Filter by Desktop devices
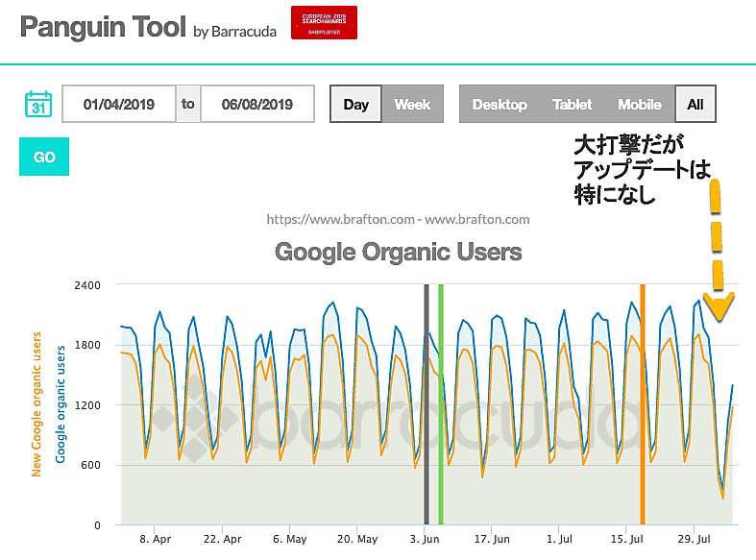Screen dimensions: 756x560 (500, 104)
